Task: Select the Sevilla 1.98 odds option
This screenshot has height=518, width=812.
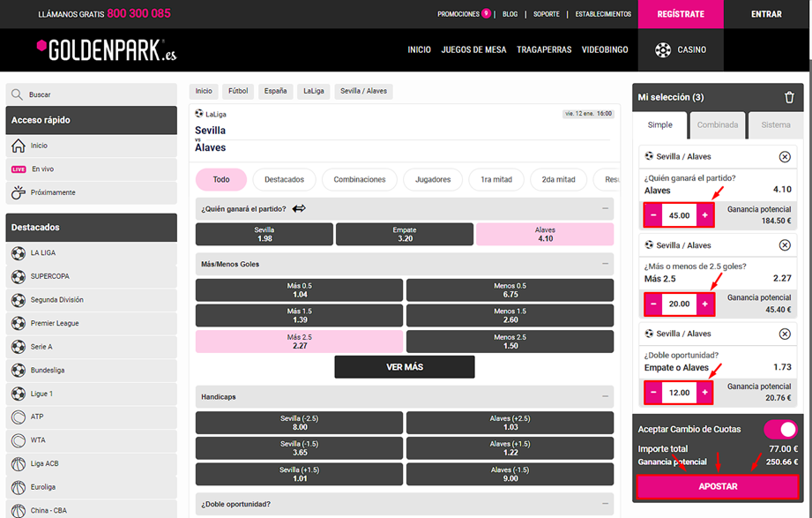Action: (x=264, y=234)
